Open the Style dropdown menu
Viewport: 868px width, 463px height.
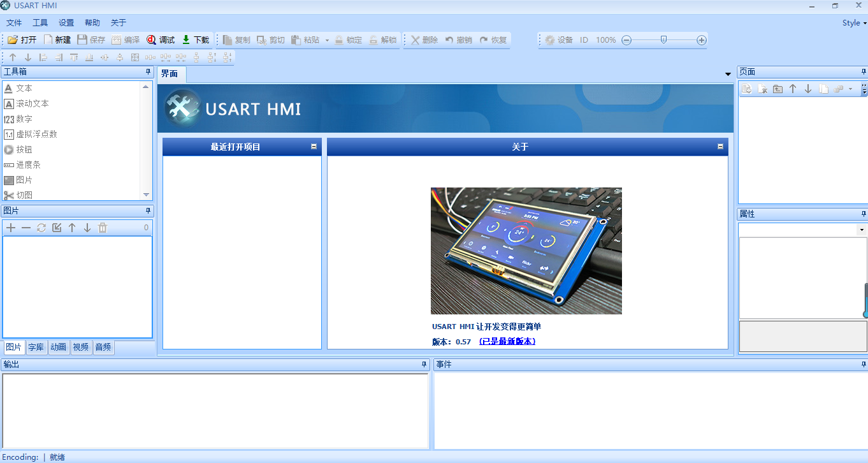[854, 23]
